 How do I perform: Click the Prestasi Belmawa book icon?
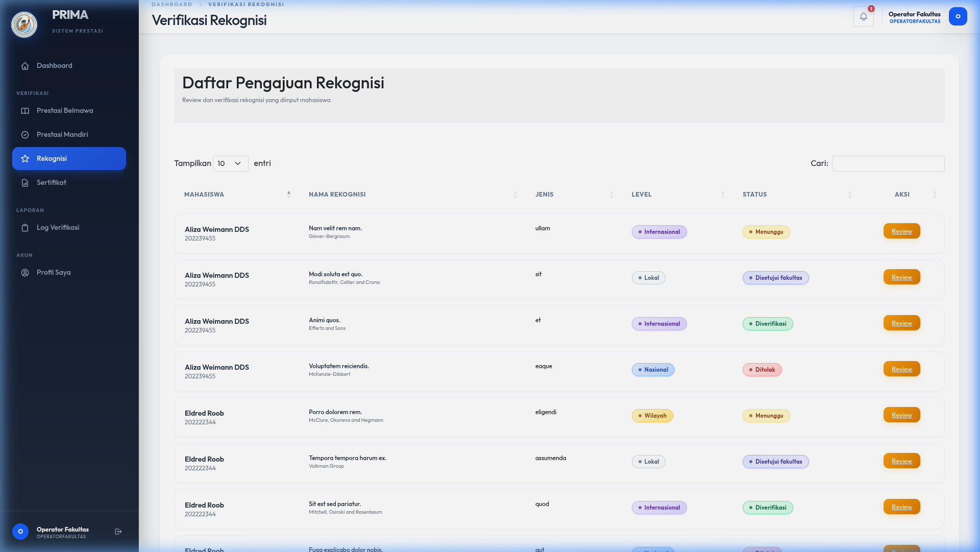25,111
